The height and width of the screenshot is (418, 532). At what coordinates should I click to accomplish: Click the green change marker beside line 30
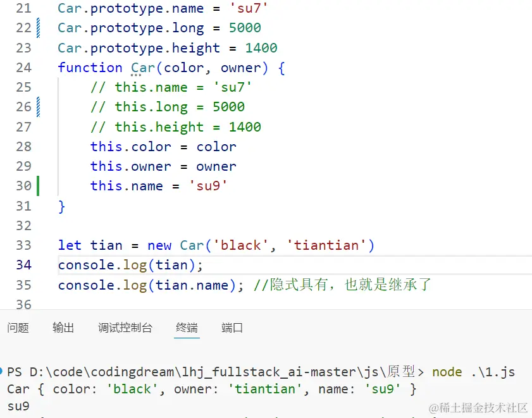pyautogui.click(x=38, y=186)
